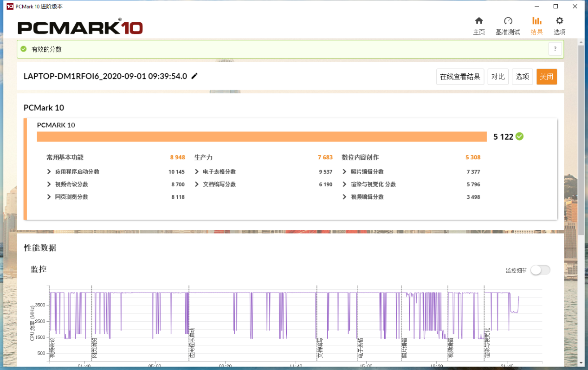Screen dimensions: 588x370
Task: Click the score value 6 190
Action: click(326, 184)
